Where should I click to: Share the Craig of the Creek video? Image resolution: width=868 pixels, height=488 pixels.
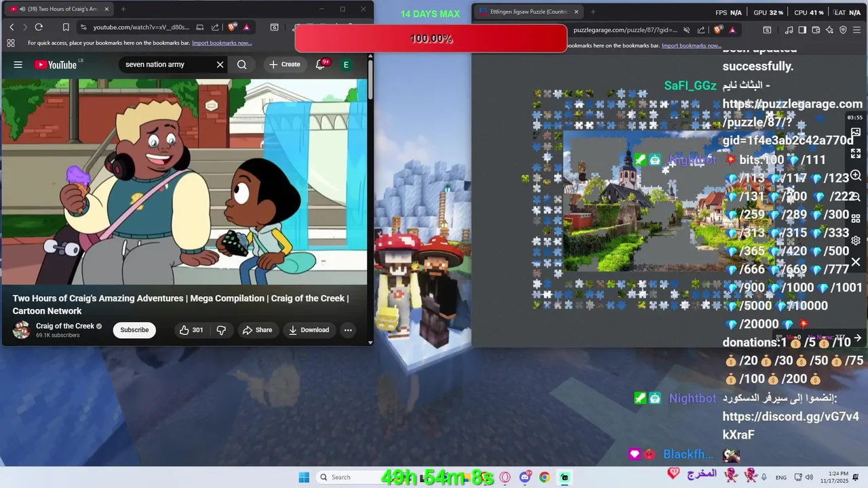pos(257,330)
